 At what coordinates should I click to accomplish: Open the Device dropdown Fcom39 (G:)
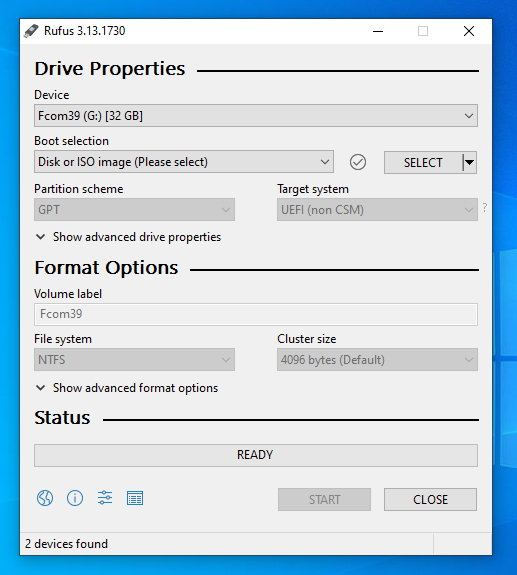(x=256, y=116)
